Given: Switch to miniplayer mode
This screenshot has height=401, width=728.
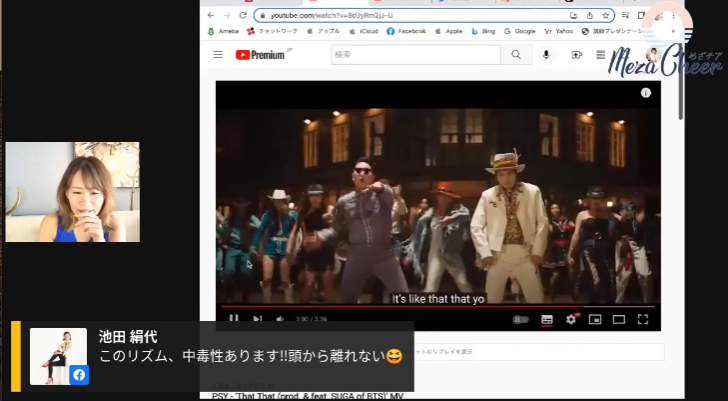Looking at the screenshot, I should [595, 319].
